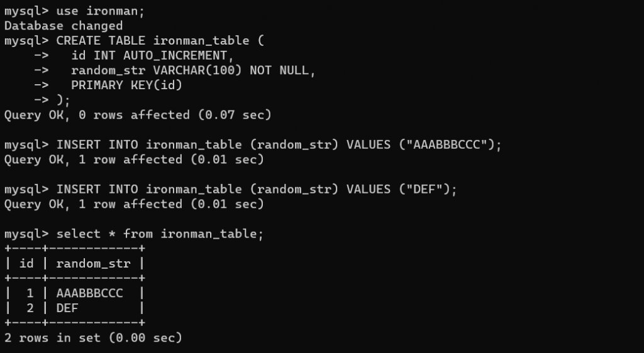Click 'Query OK, 0 rows affected (0.07 sec)'
Screen dimensions: 644x353
pyautogui.click(x=138, y=115)
